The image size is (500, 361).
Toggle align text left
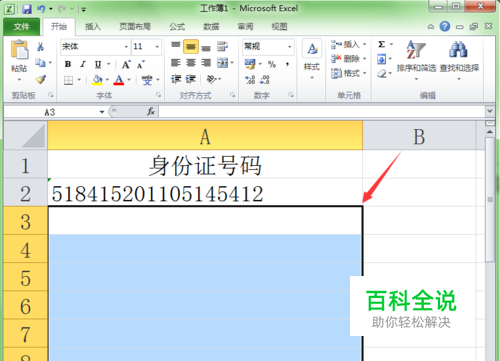(176, 63)
